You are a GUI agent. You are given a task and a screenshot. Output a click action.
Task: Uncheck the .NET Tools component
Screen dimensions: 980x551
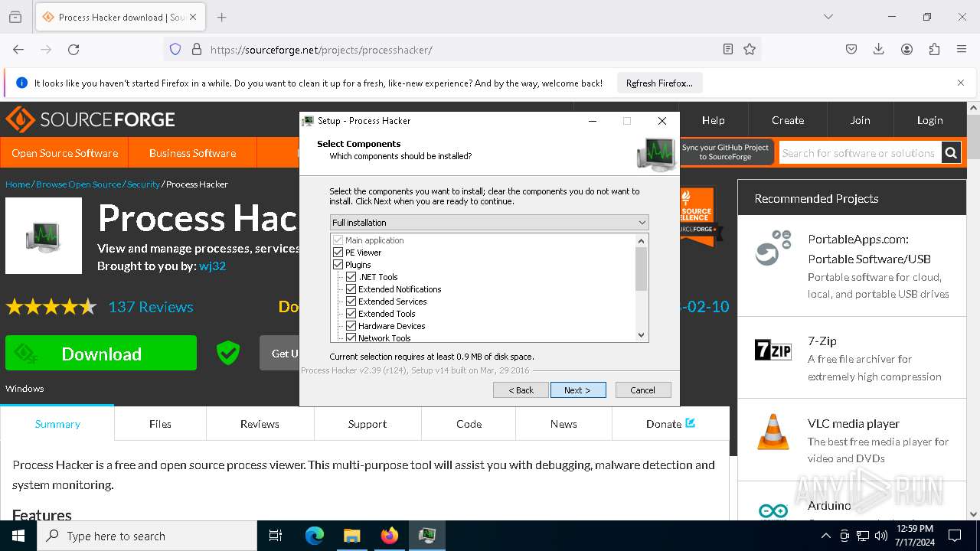coord(351,277)
